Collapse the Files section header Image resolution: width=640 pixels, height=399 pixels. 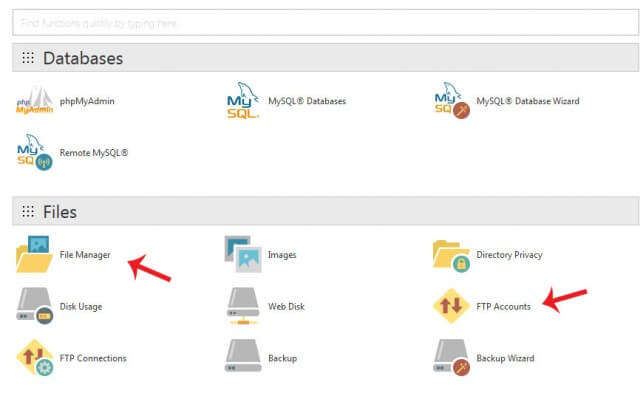326,211
